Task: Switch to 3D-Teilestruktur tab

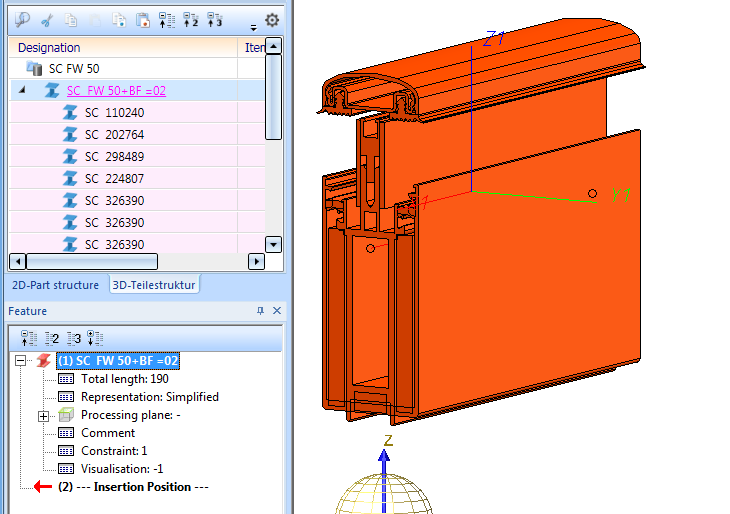Action: 154,285
